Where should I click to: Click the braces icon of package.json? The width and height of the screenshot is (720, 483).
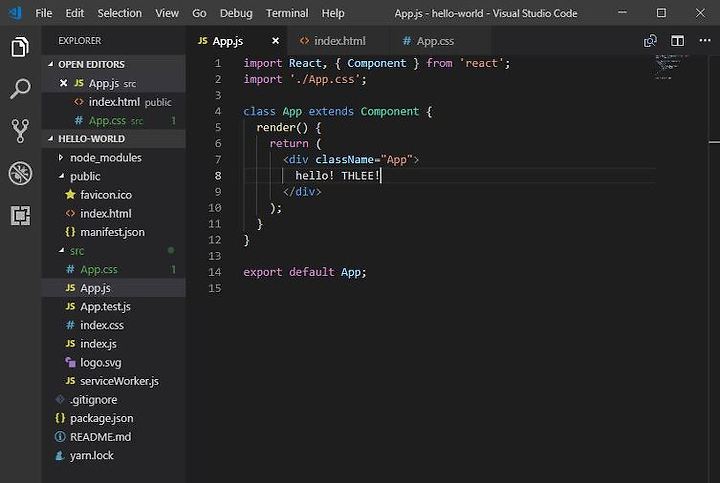click(60, 418)
